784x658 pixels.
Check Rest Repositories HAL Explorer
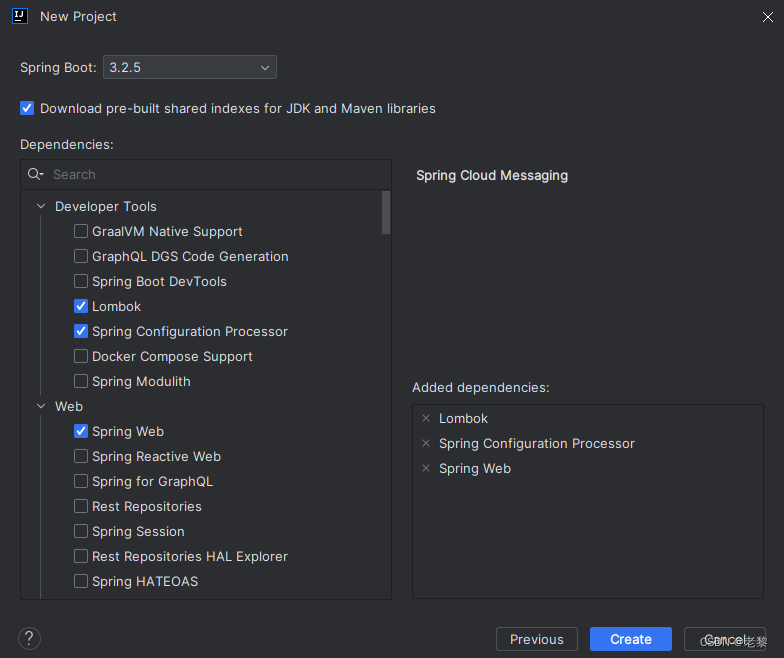click(x=80, y=556)
